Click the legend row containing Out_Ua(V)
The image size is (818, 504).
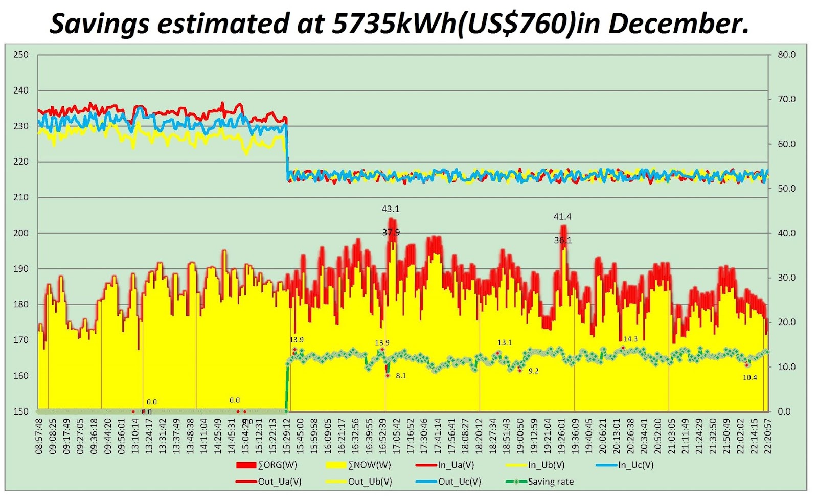click(266, 482)
